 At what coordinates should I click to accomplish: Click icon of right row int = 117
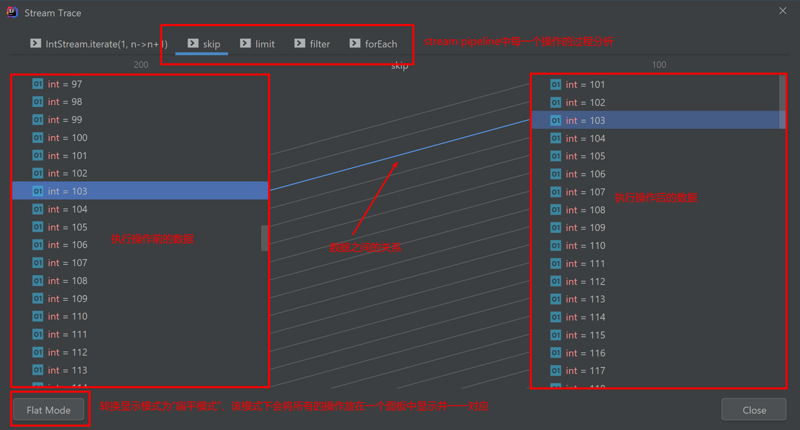(x=556, y=370)
